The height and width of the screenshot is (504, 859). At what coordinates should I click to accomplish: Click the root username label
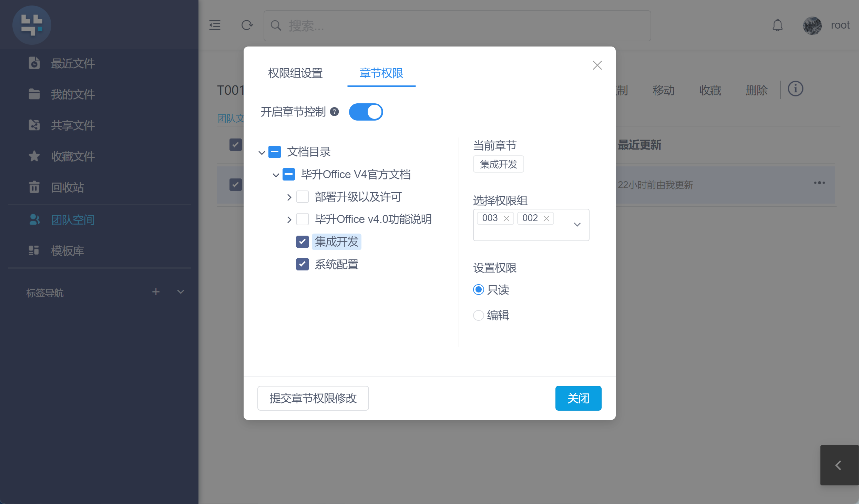coord(840,25)
